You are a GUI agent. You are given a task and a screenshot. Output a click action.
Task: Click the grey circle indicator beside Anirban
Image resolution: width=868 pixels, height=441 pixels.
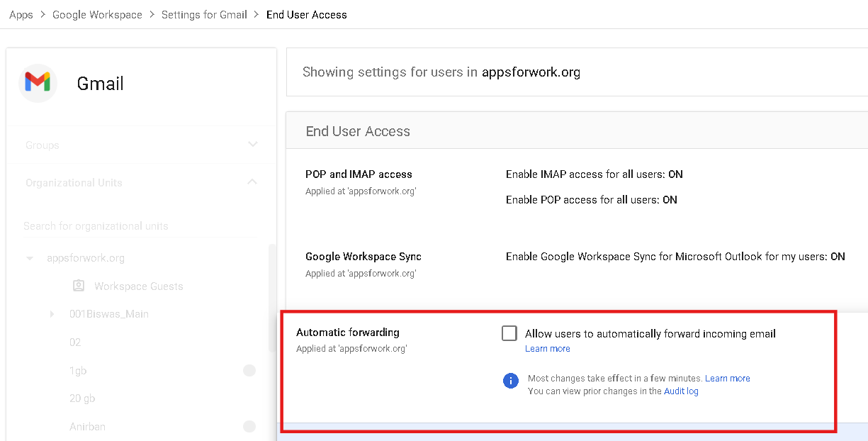pos(249,426)
